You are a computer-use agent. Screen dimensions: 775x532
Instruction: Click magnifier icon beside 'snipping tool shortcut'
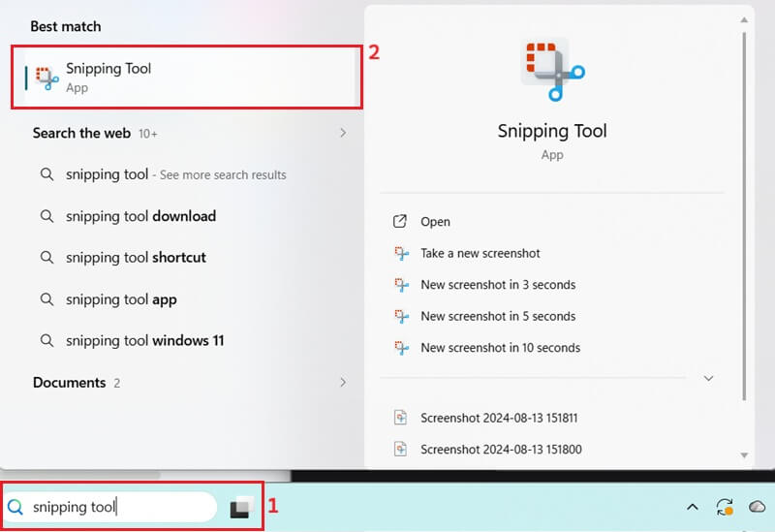click(x=46, y=258)
